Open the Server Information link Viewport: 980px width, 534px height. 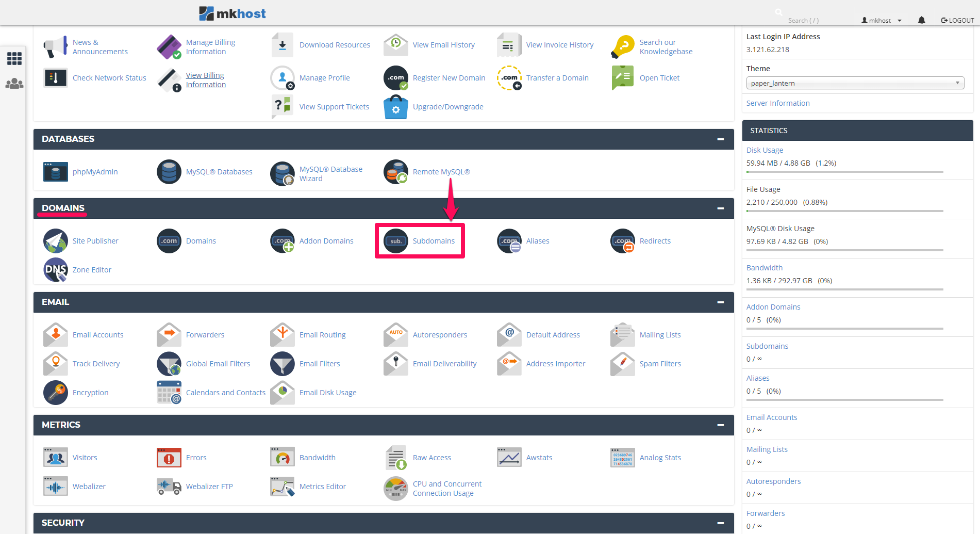click(777, 103)
